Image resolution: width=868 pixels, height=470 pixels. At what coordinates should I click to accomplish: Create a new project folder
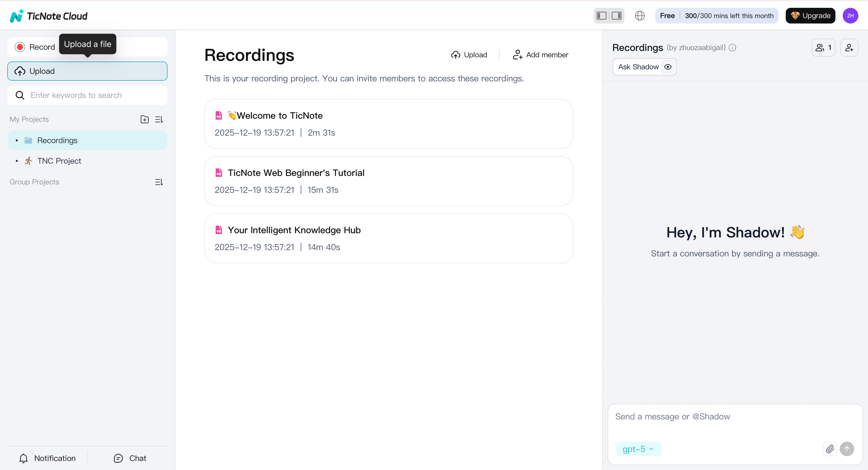click(x=144, y=119)
